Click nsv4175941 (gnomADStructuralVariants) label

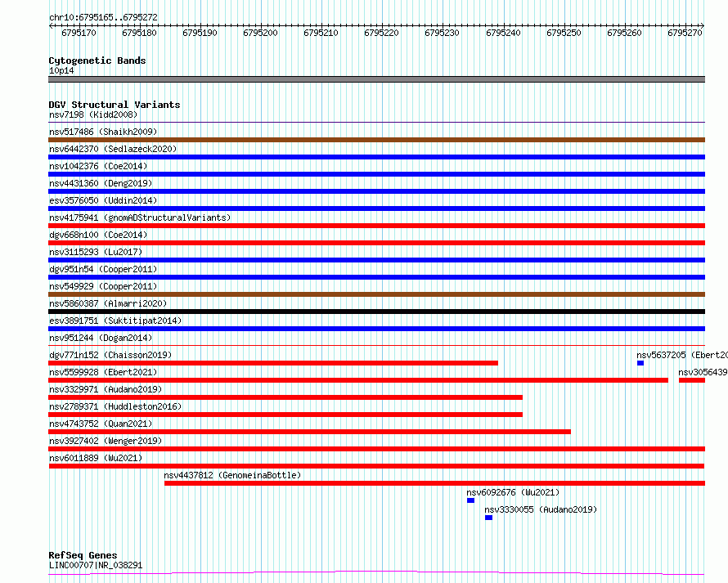[x=140, y=218]
